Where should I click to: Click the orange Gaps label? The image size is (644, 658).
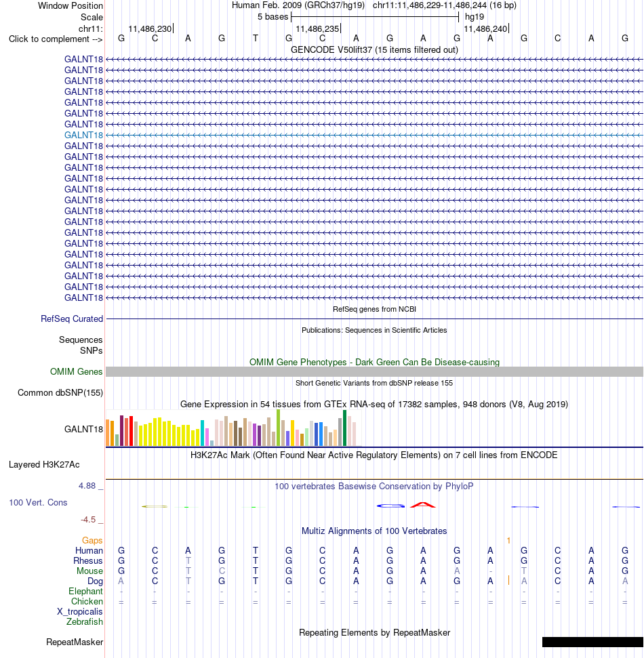pyautogui.click(x=92, y=541)
